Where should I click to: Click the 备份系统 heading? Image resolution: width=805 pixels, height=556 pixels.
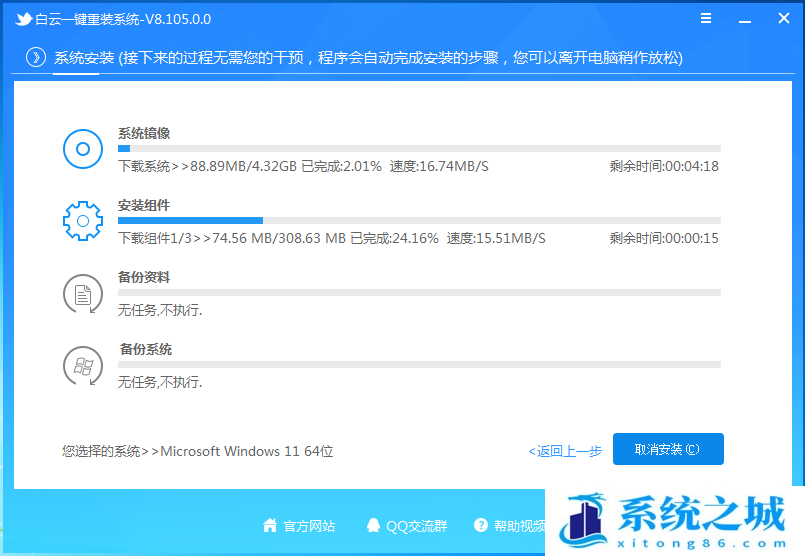(x=145, y=349)
